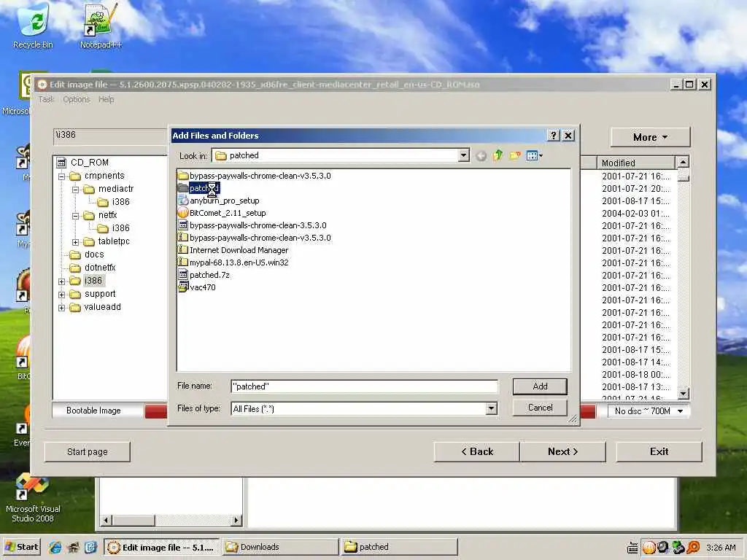
Task: Click the Start page button
Action: point(88,451)
